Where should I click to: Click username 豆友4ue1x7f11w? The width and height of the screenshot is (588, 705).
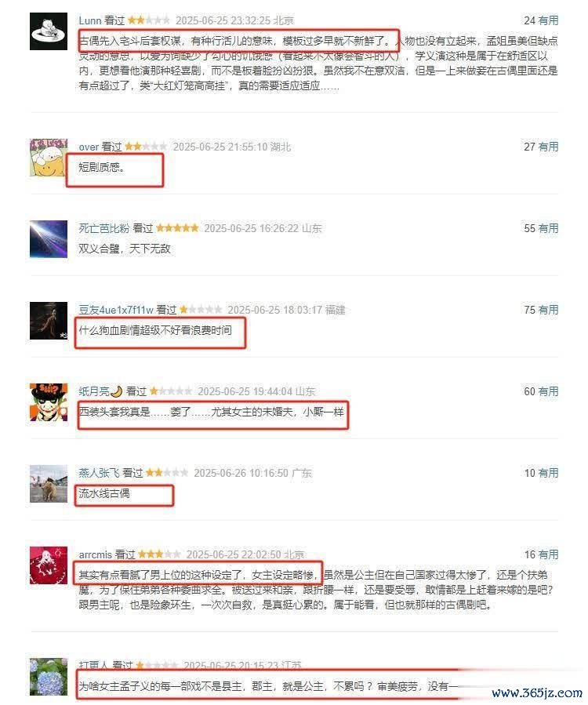[116, 310]
